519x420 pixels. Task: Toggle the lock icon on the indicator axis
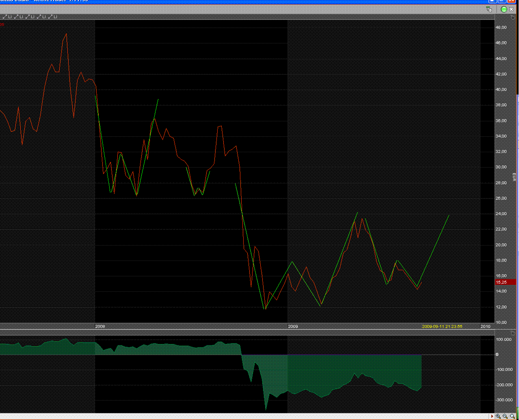click(x=513, y=334)
